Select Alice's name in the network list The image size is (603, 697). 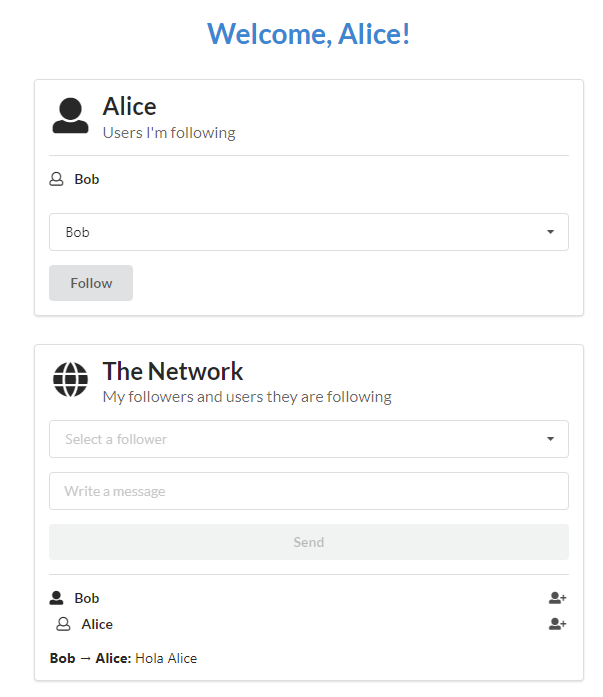[x=97, y=624]
